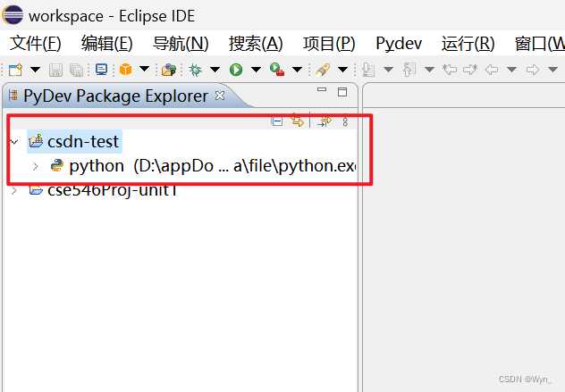Click the Run Last Tool/Coverage icon
Image resolution: width=565 pixels, height=392 pixels.
point(277,70)
